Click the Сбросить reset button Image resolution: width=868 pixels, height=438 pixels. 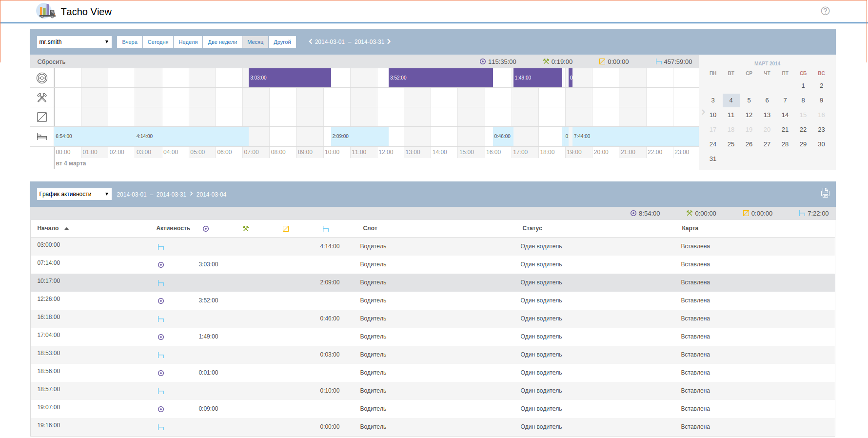(51, 62)
